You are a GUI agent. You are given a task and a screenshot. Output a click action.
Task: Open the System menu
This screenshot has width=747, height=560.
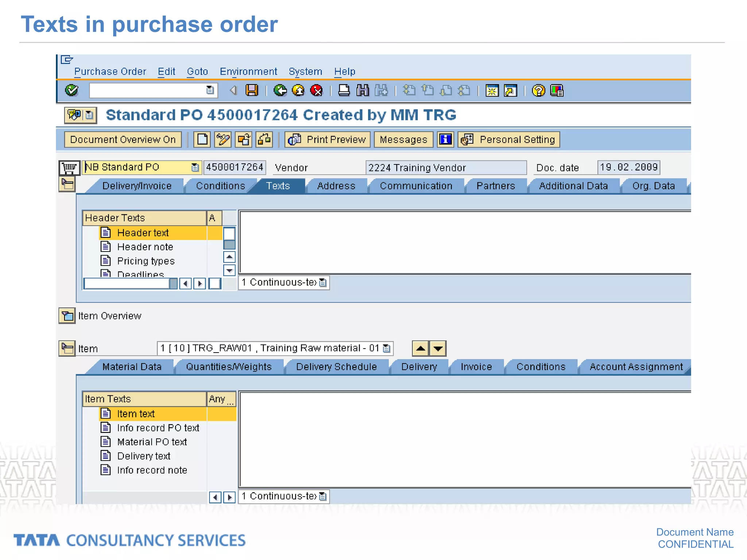[305, 71]
